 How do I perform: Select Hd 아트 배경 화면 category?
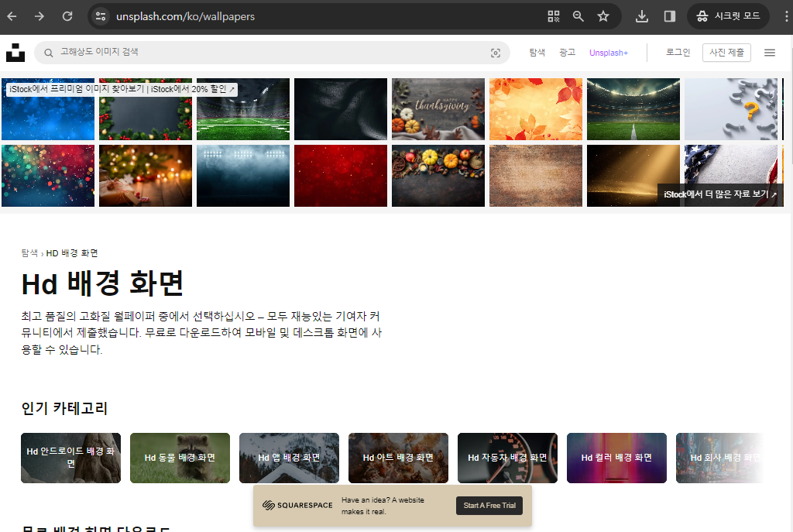[x=399, y=458]
